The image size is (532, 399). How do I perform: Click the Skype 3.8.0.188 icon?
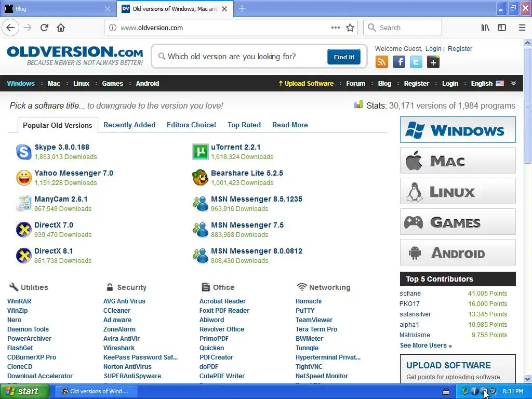click(24, 152)
